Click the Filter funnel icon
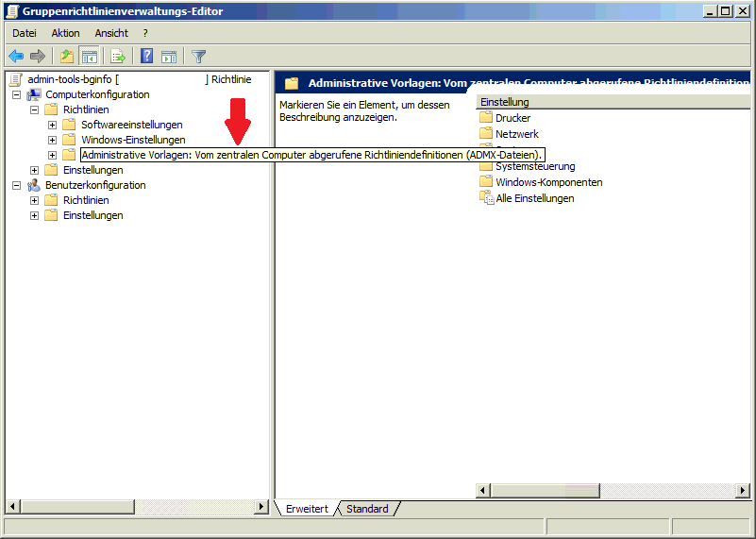 coord(199,57)
